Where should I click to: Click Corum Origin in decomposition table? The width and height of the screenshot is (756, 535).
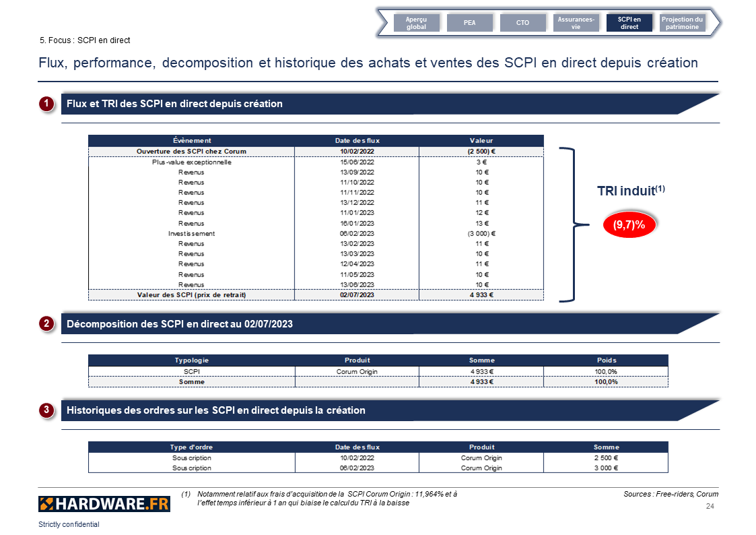pyautogui.click(x=357, y=371)
